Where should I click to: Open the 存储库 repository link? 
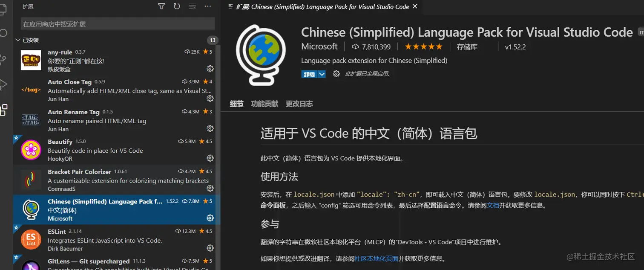tap(467, 47)
